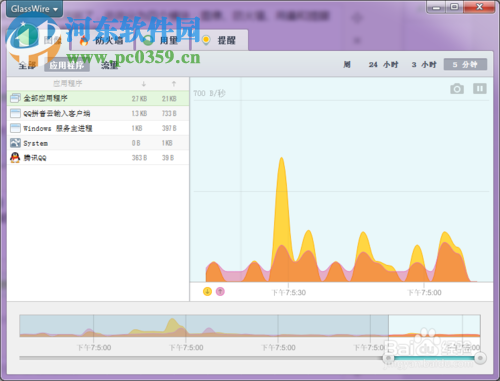500x381 pixels.
Task: Select the QQ拼音云输入客户端 row
Action: click(x=98, y=113)
